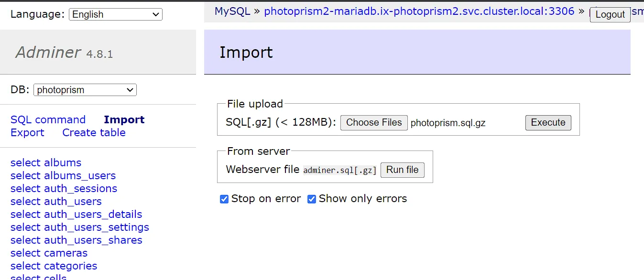Select the albums table
644x280 pixels.
pyautogui.click(x=45, y=162)
